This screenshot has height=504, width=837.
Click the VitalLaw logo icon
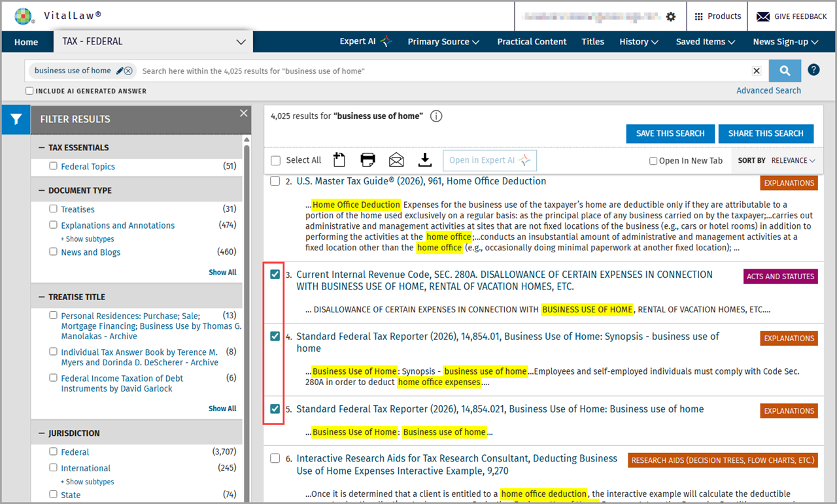click(x=24, y=16)
